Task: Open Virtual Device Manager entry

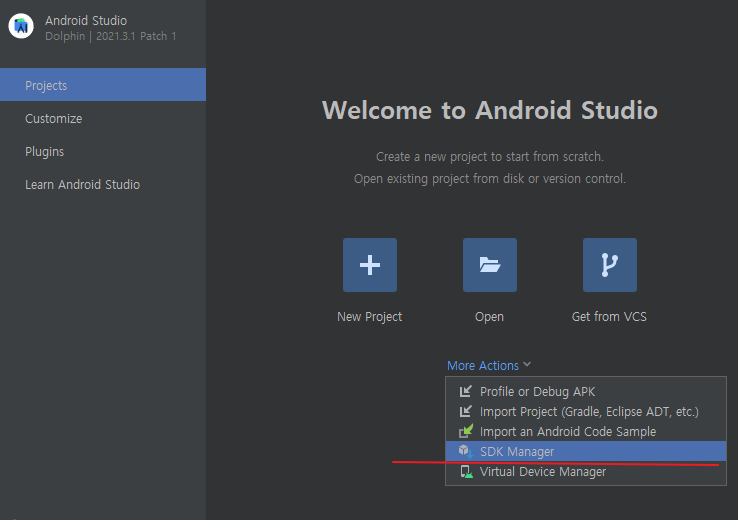Action: coord(586,472)
